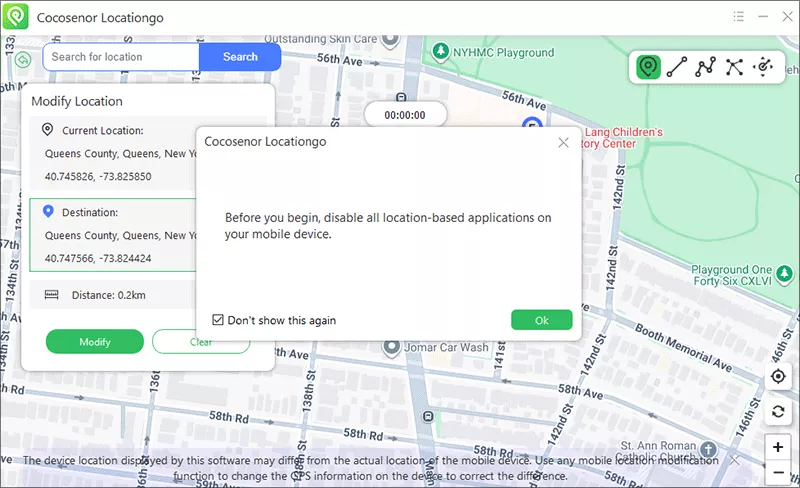
Task: Click the St. Ann Roman Church marker
Action: (x=708, y=450)
